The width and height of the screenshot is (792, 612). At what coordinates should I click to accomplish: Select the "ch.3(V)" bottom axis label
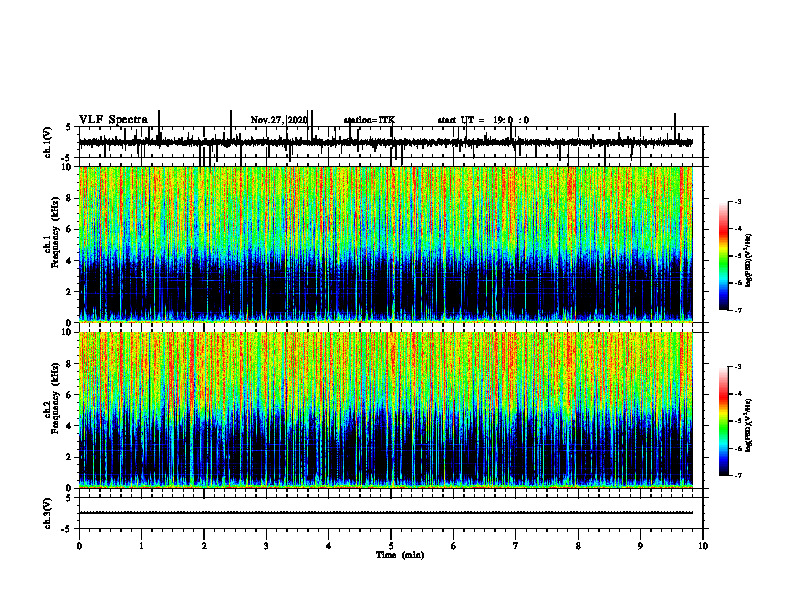48,513
